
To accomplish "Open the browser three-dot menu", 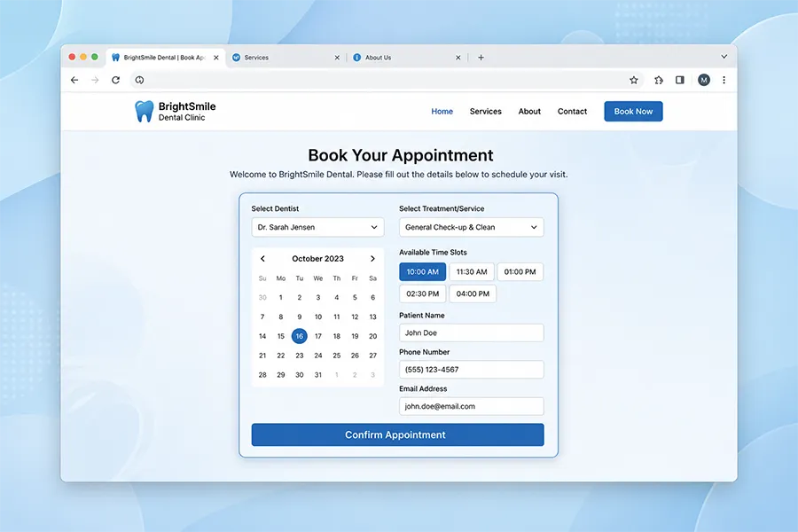I will 724,80.
